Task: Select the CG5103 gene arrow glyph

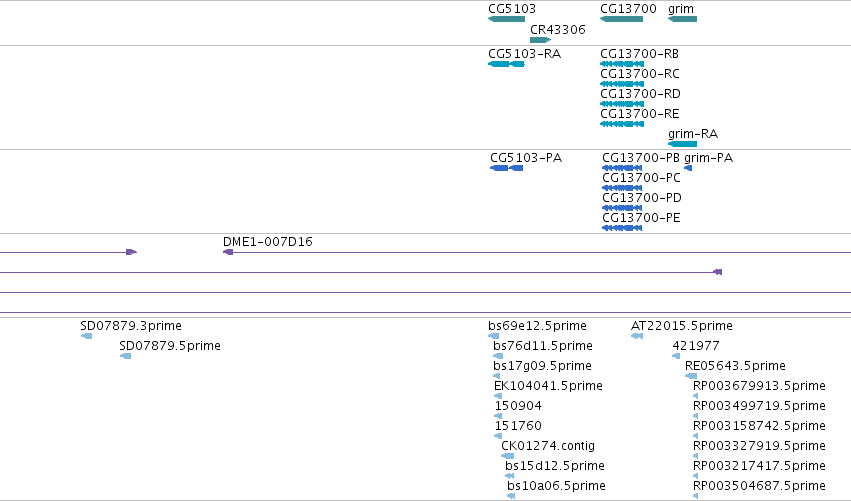Action: (x=506, y=19)
